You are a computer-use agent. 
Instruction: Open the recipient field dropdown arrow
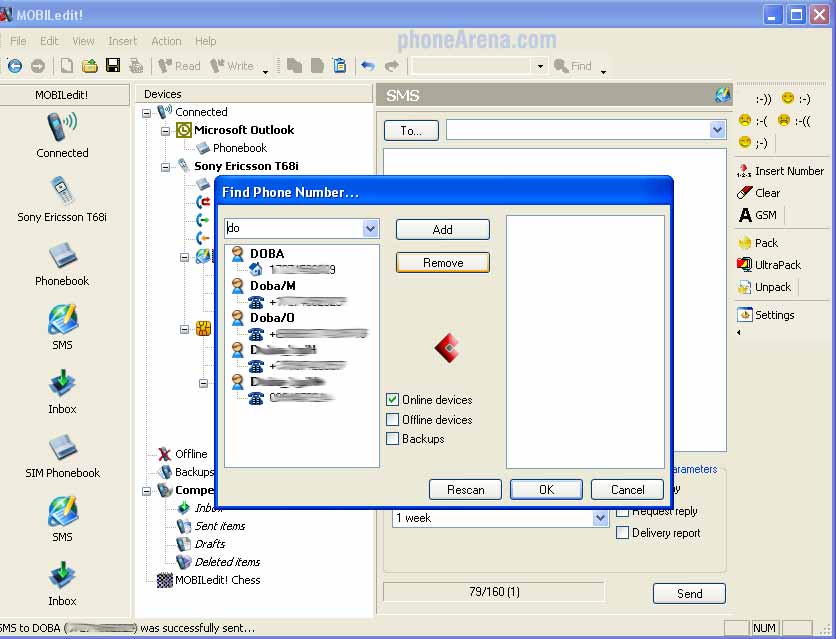717,130
